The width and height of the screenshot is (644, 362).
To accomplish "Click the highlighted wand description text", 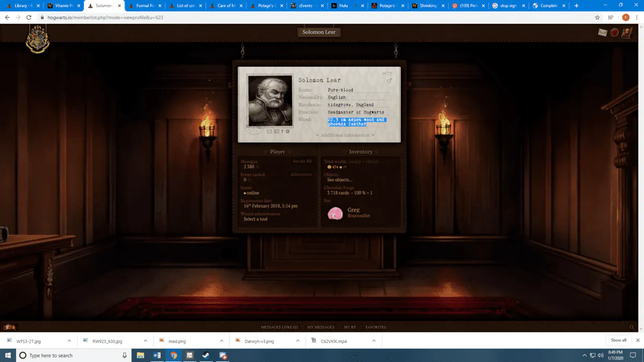I will point(357,122).
